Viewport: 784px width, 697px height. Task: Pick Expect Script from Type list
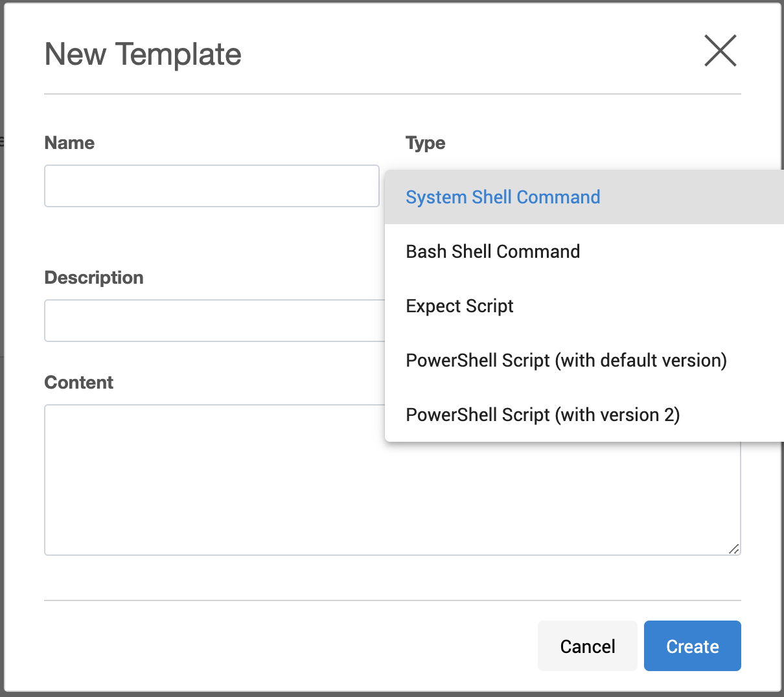point(459,306)
